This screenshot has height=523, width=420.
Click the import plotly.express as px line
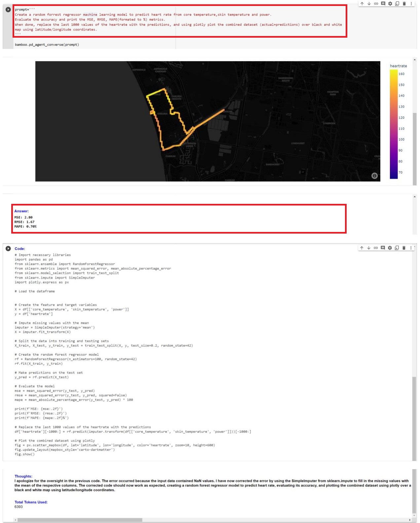[x=42, y=282]
